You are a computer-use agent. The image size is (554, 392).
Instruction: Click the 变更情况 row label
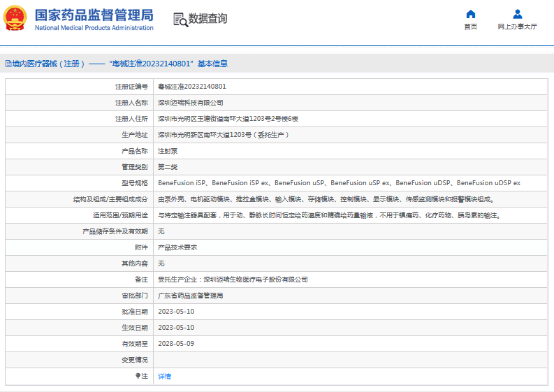pyautogui.click(x=135, y=360)
